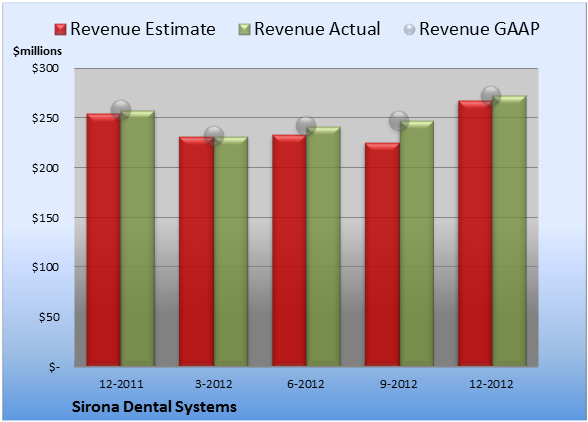Click the Sirona Dental Systems title
This screenshot has width=588, height=422.
click(154, 407)
